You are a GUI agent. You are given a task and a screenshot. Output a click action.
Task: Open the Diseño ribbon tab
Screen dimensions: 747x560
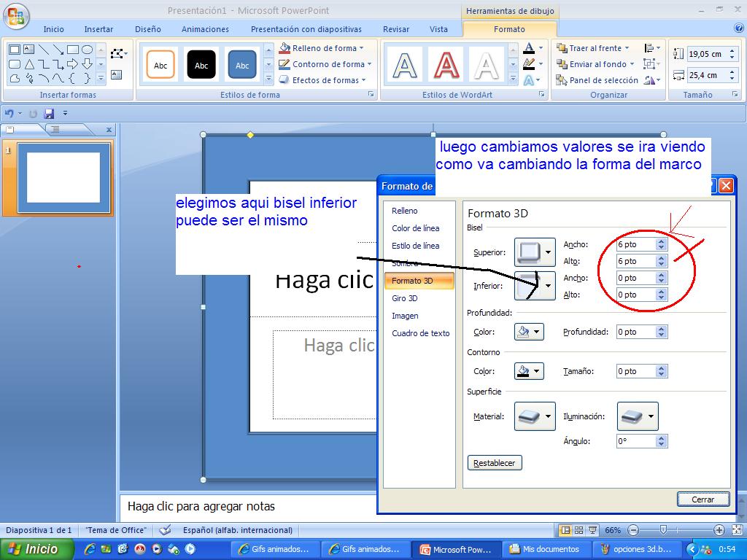(147, 29)
